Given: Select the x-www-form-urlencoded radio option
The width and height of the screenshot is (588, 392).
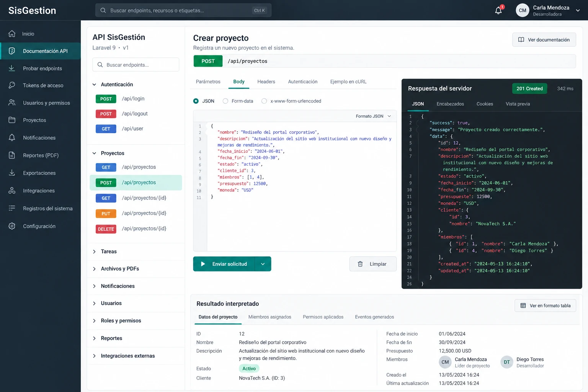Looking at the screenshot, I should click(x=264, y=101).
